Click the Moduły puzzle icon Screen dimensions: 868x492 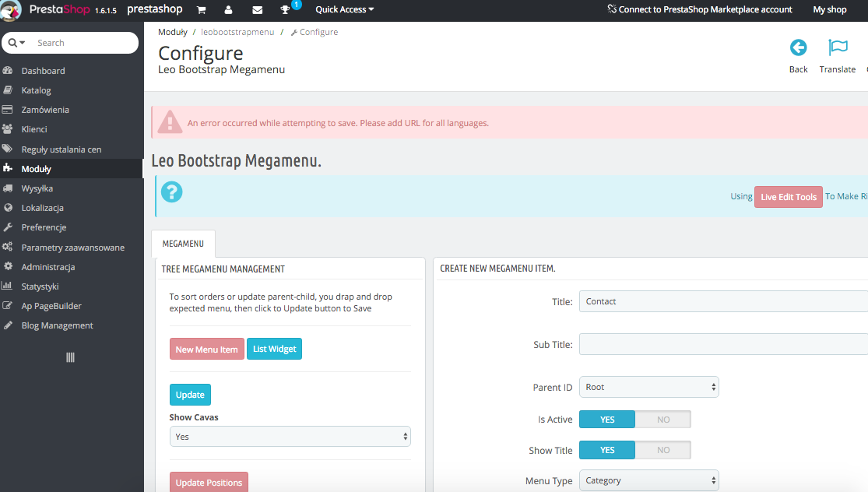pyautogui.click(x=8, y=167)
